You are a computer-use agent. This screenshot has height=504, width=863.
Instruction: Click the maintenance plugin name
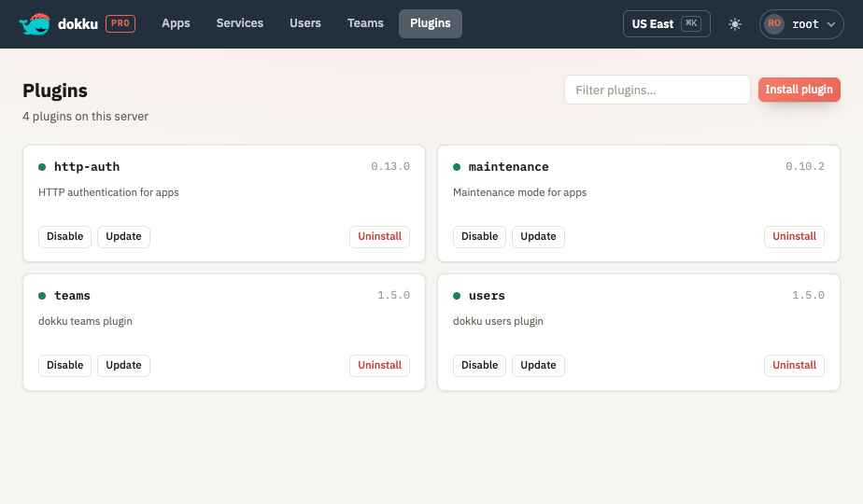(x=508, y=167)
